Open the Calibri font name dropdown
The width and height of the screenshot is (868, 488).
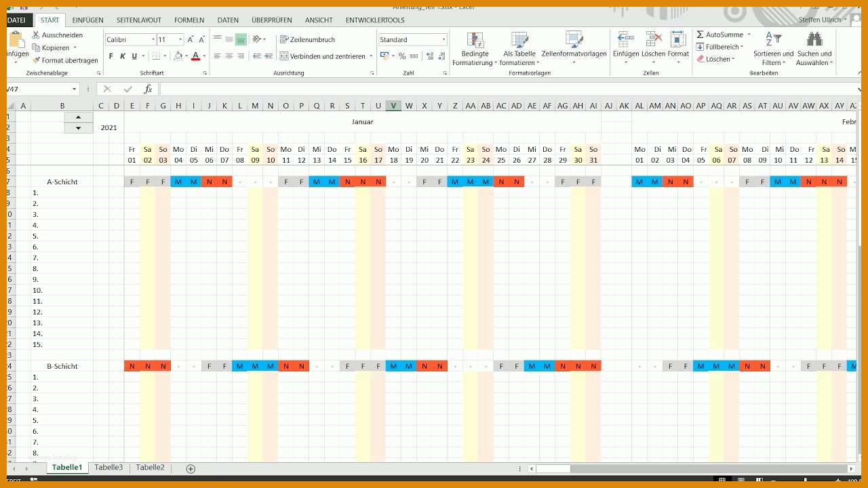[x=153, y=39]
